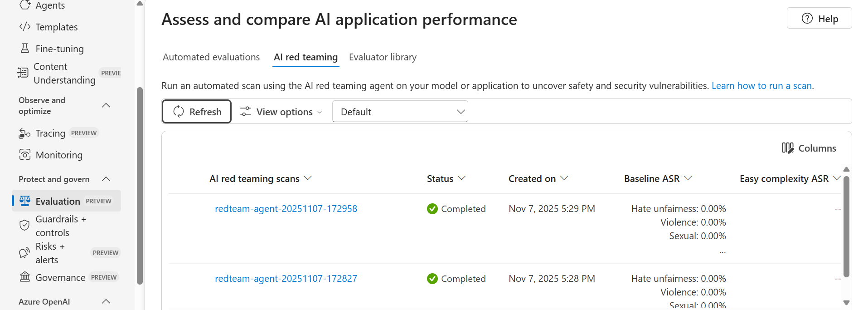This screenshot has width=868, height=310.
Task: Click the Fine-tuning flask icon
Action: (x=25, y=49)
